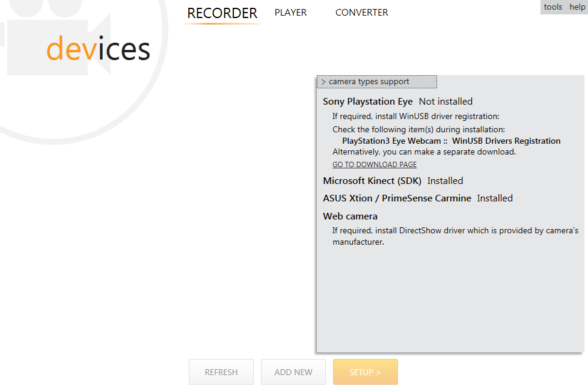Viewport: 588px width, 392px height.
Task: Select the Web camera heading
Action: click(351, 216)
